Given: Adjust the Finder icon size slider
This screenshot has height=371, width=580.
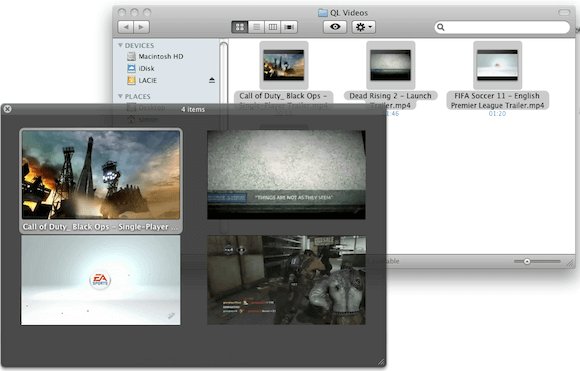Looking at the screenshot, I should (x=527, y=262).
